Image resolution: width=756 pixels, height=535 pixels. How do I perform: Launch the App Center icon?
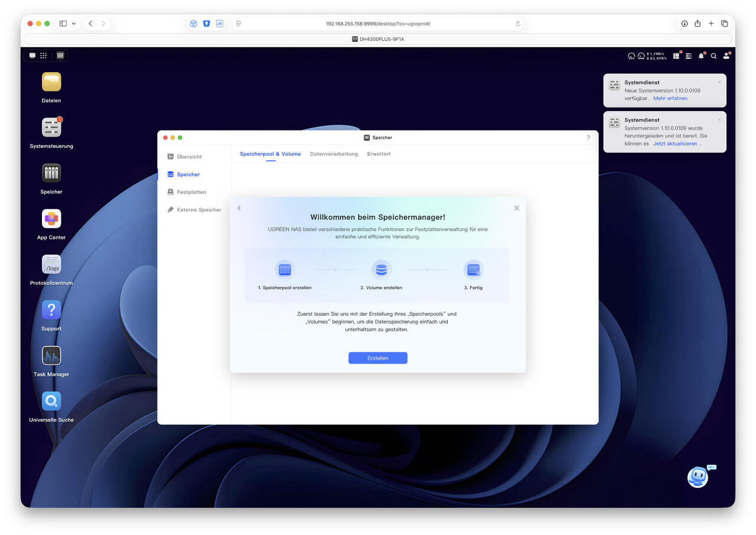[51, 219]
